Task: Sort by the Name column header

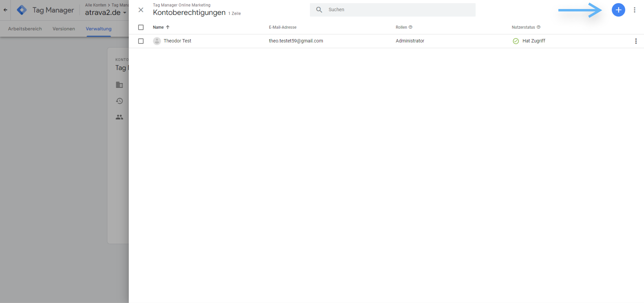Action: [158, 27]
